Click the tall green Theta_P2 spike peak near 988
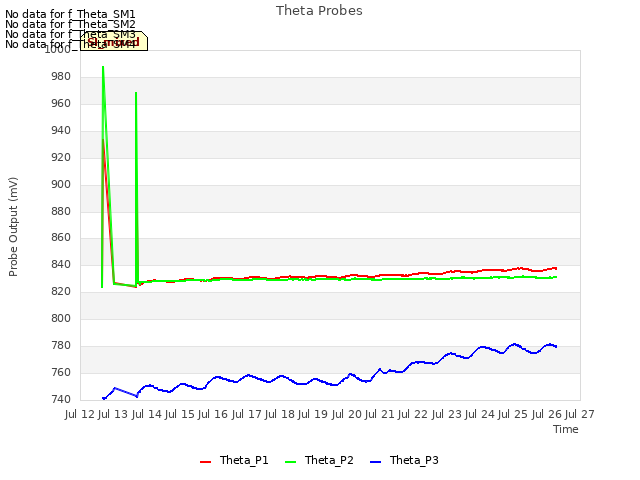Screen dimensions: 640x480 pyautogui.click(x=103, y=67)
